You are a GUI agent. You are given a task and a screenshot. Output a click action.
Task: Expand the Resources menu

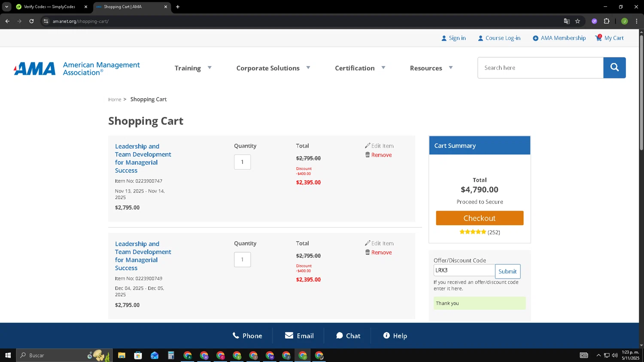(431, 68)
